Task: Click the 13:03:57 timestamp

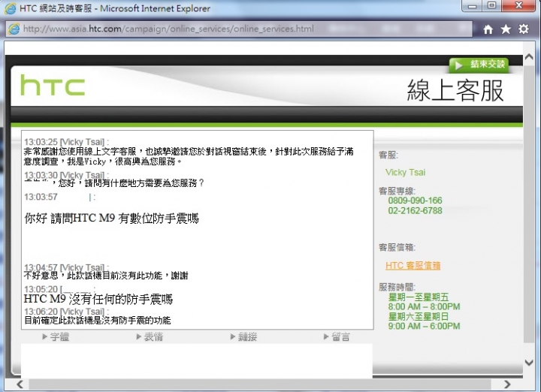Action: point(41,197)
